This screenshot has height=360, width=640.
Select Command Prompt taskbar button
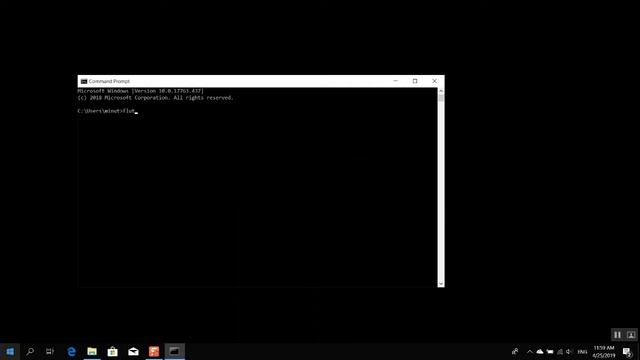tap(175, 351)
